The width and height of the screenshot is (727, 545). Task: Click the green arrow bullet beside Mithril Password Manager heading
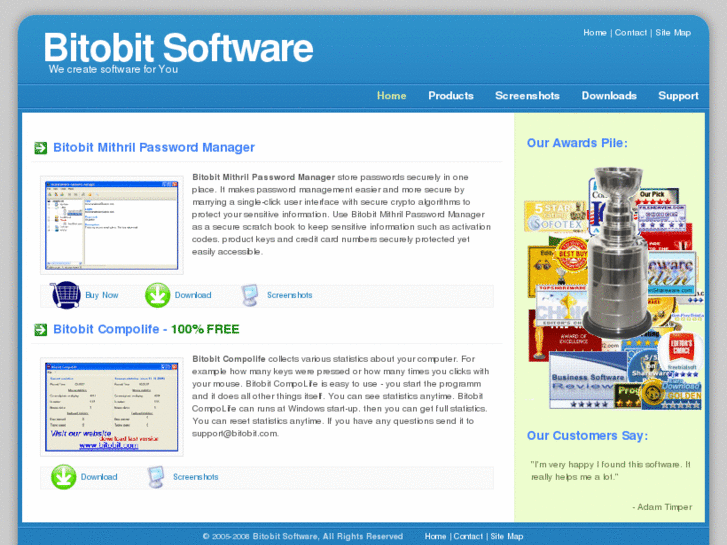click(x=41, y=148)
